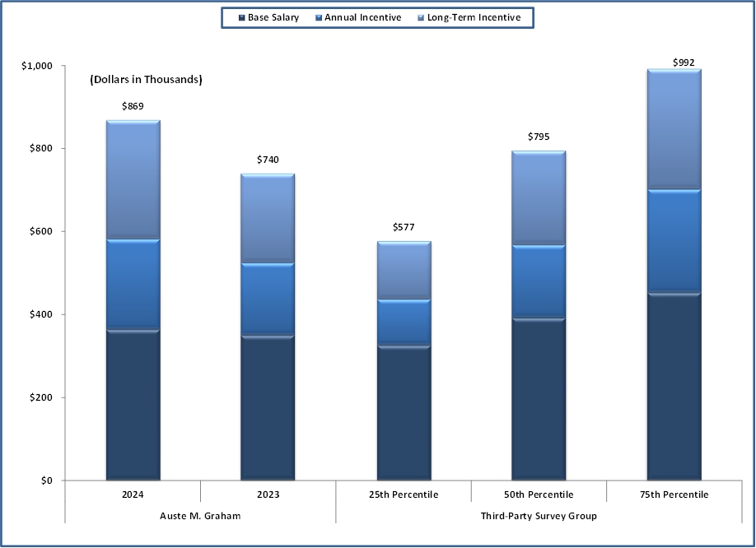This screenshot has width=756, height=548.
Task: Select the Long-Term Incentive legend label
Action: tap(474, 17)
